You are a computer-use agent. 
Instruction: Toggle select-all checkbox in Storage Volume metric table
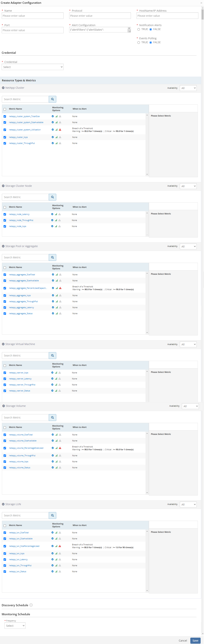point(5,428)
